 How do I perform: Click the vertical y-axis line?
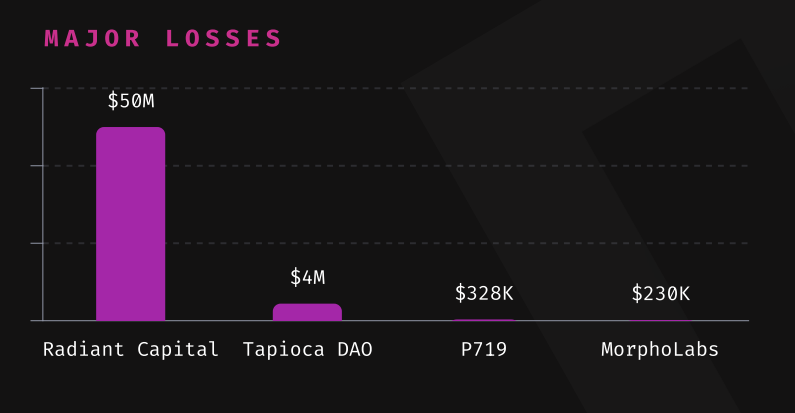tap(43, 204)
